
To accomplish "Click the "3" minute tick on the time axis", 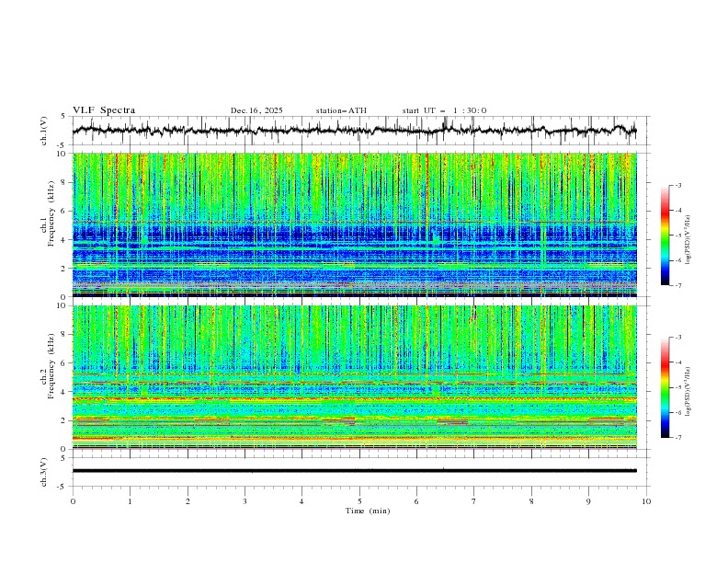I will [x=245, y=501].
